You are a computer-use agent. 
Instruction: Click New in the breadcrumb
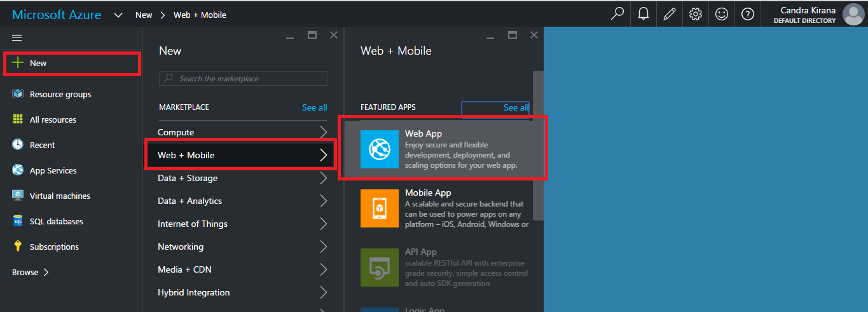(144, 15)
